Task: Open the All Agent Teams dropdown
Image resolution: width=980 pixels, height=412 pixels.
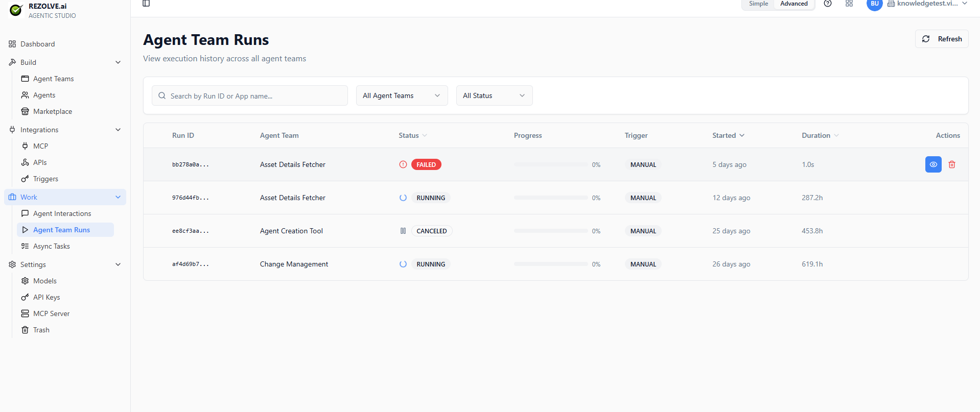Action: pyautogui.click(x=402, y=95)
